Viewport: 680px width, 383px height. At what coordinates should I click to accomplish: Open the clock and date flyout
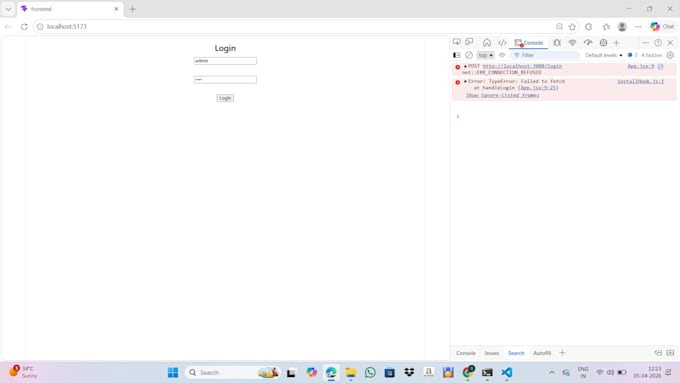click(x=647, y=372)
